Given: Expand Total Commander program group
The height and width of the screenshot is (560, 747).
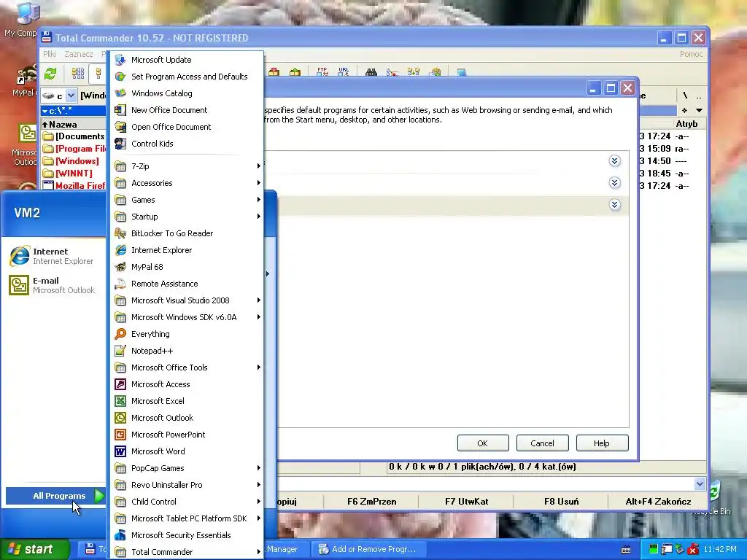Looking at the screenshot, I should [187, 552].
